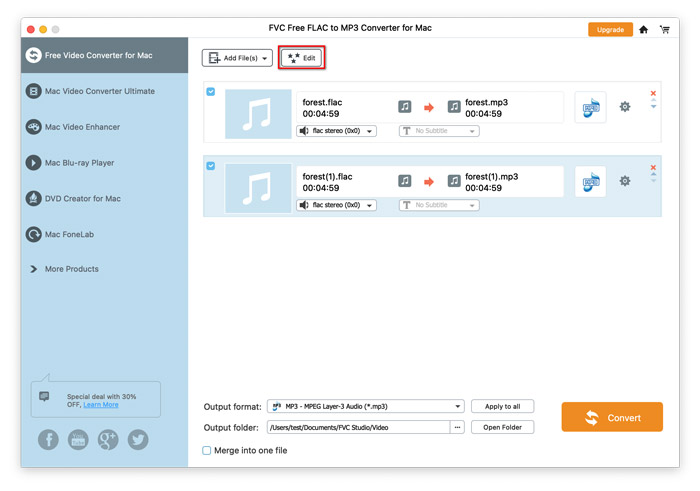Open audio track dropdown for forest(1).flac
Screen dimensions: 700x491
coord(336,205)
